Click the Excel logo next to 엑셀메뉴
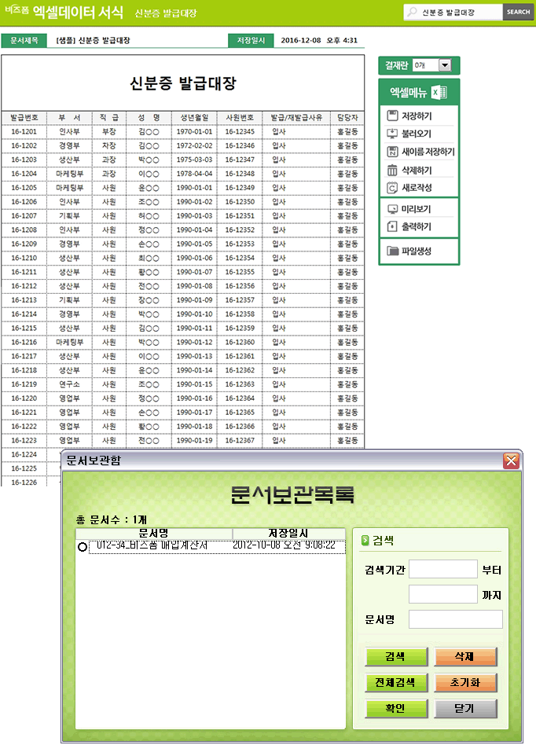The height and width of the screenshot is (756, 536). (439, 92)
